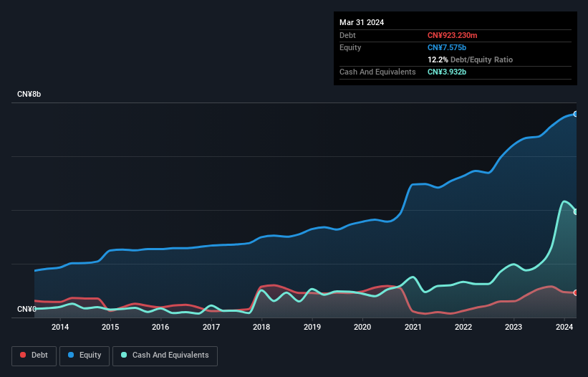The width and height of the screenshot is (588, 377).
Task: Select the Cash And Equivalents endpoint marker
Action: [576, 212]
